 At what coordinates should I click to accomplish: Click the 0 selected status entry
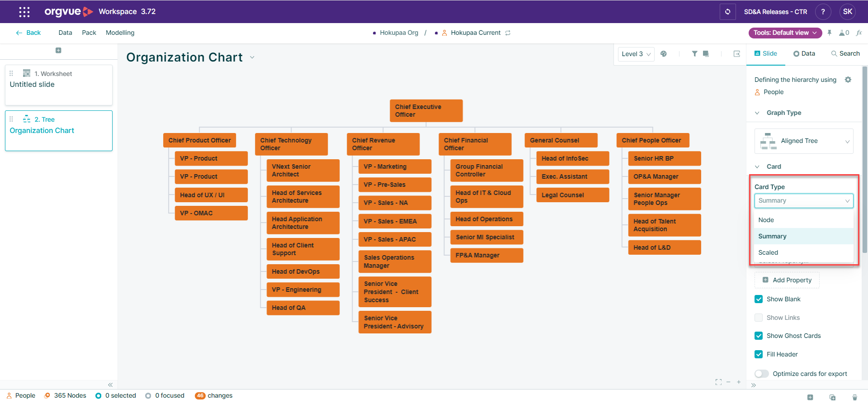[116, 395]
